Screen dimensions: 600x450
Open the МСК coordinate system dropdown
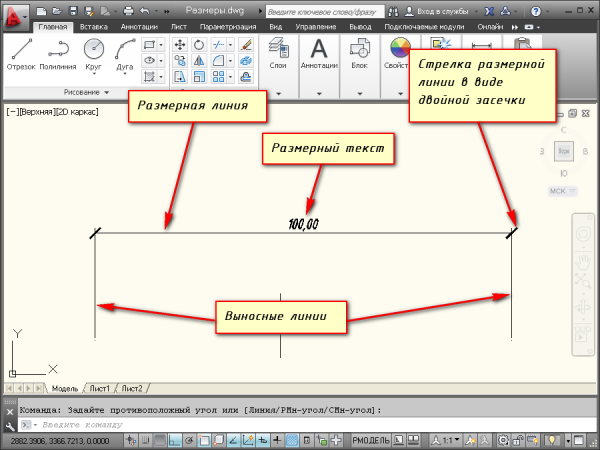[x=562, y=191]
